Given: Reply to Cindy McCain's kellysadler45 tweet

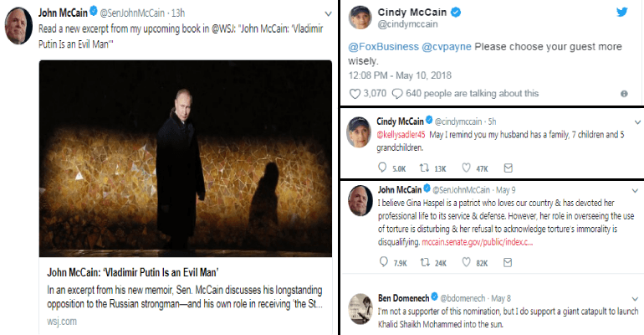Looking at the screenshot, I should coord(388,167).
